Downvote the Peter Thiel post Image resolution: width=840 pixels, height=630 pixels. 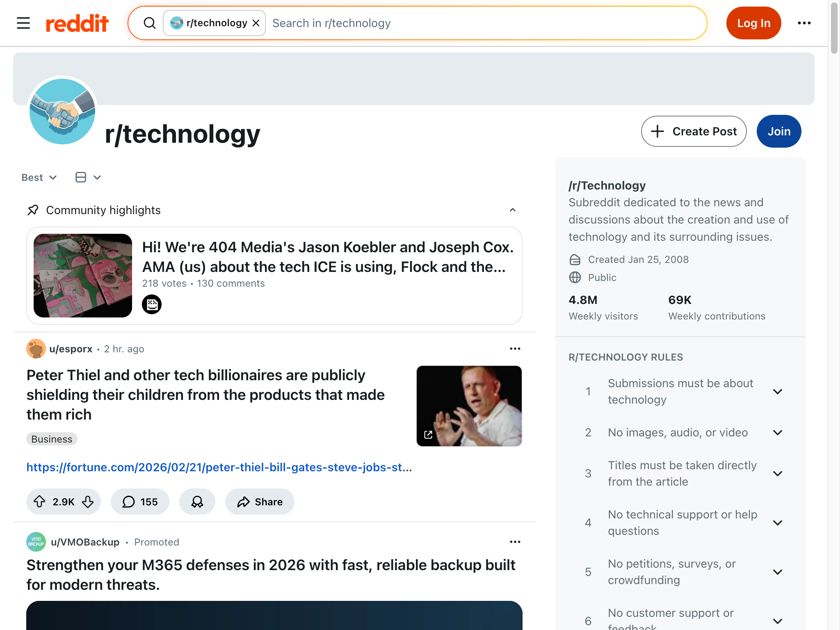click(88, 502)
